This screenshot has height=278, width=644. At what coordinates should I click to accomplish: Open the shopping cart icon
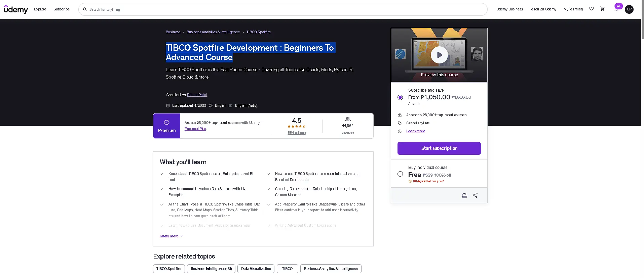click(x=603, y=9)
